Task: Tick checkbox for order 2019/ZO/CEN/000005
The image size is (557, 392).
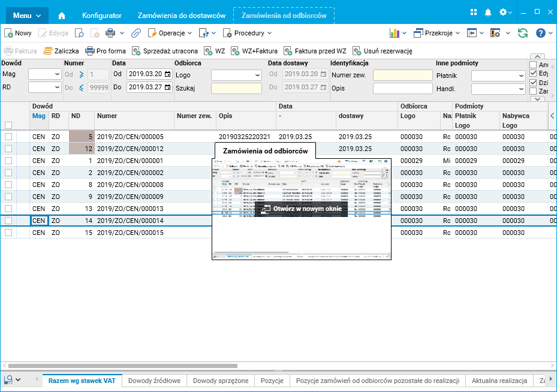Action: pos(8,137)
